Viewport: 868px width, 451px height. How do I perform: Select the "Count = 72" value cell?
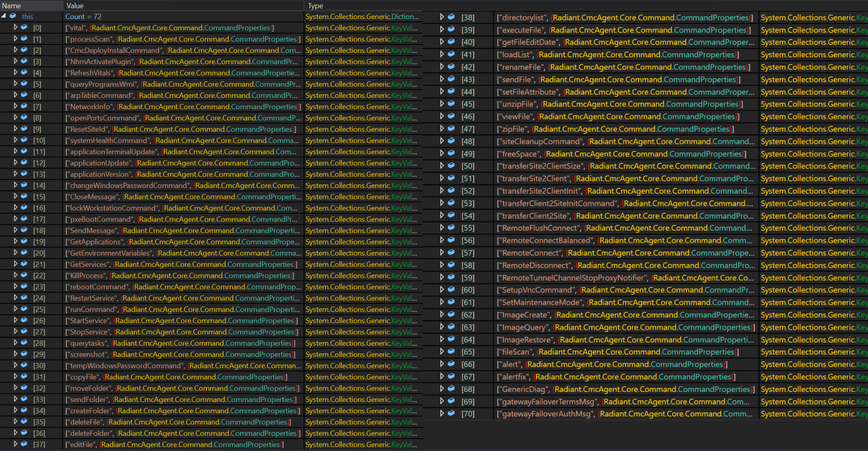pos(84,16)
